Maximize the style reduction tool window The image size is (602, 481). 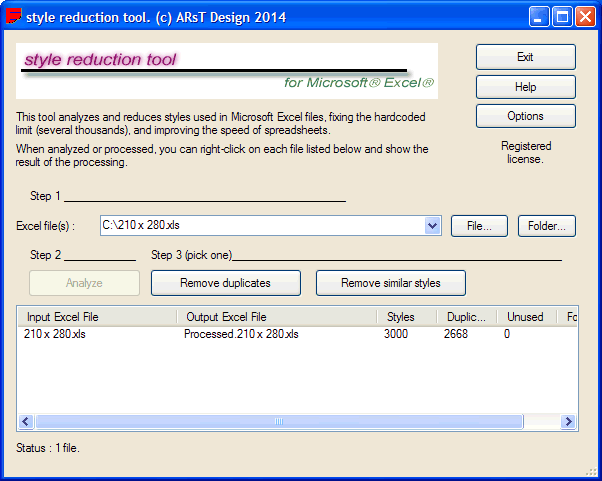click(562, 17)
